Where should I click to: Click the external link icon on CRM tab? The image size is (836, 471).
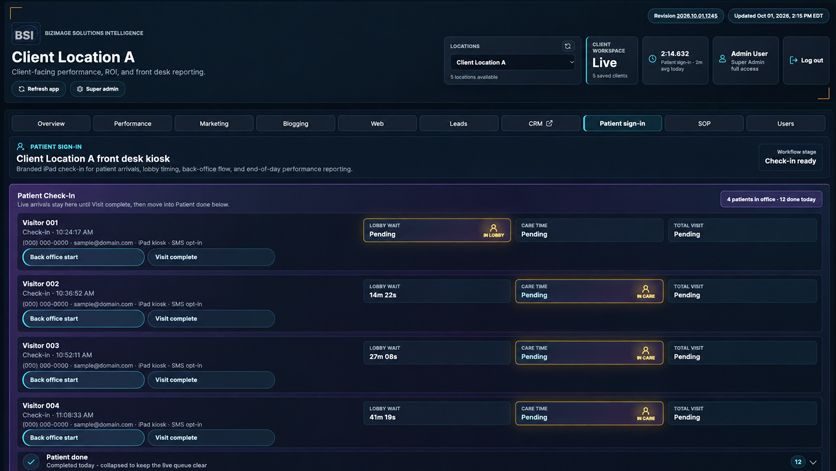549,123
